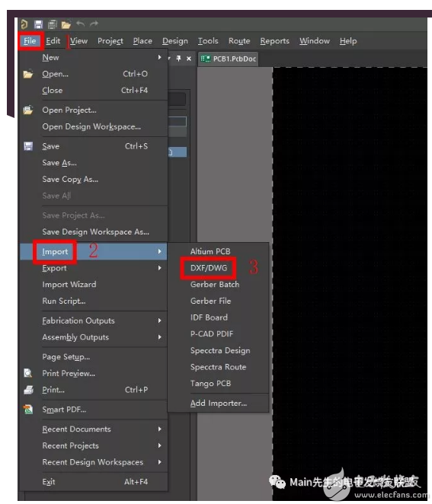
Task: Choose Save from the File menu
Action: [94, 146]
